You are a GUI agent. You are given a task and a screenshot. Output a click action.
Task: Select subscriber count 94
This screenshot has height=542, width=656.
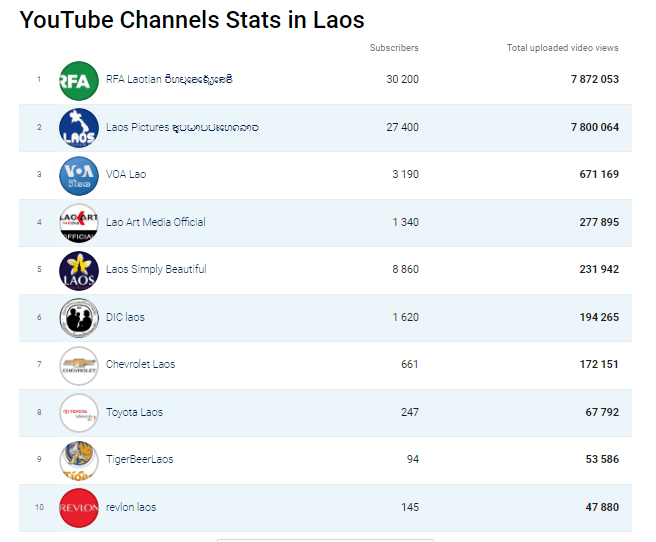[413, 459]
